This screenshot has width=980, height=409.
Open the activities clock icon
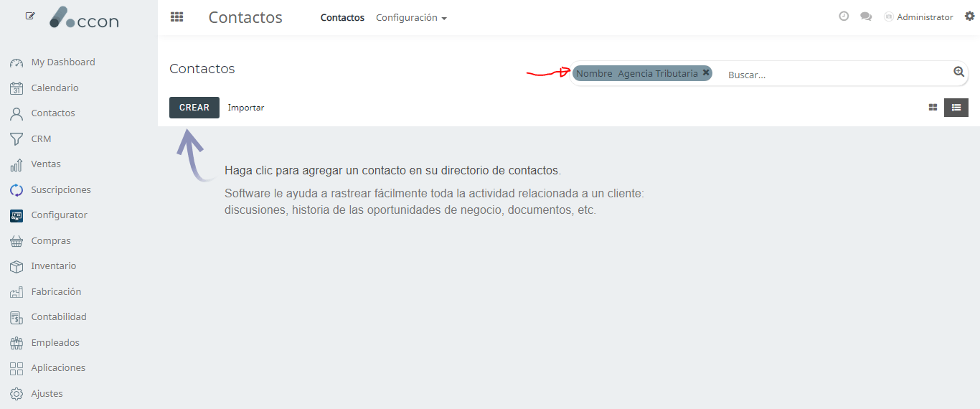tap(844, 16)
